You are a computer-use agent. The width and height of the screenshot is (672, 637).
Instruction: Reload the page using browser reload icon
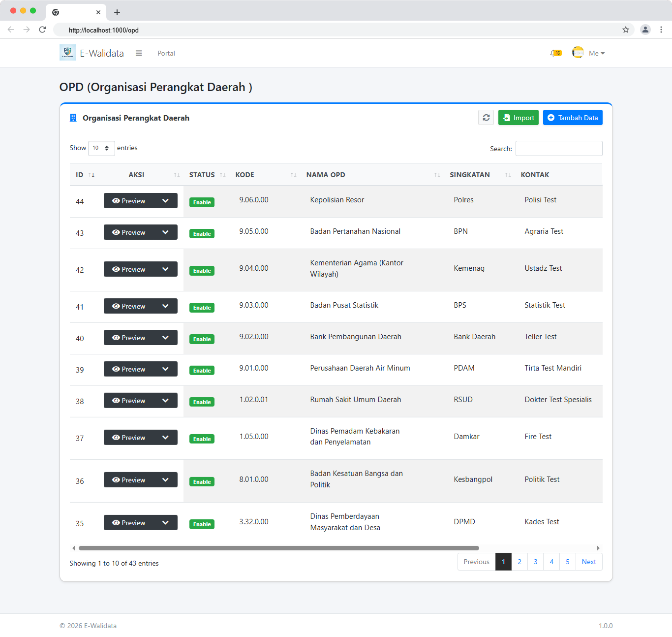42,30
